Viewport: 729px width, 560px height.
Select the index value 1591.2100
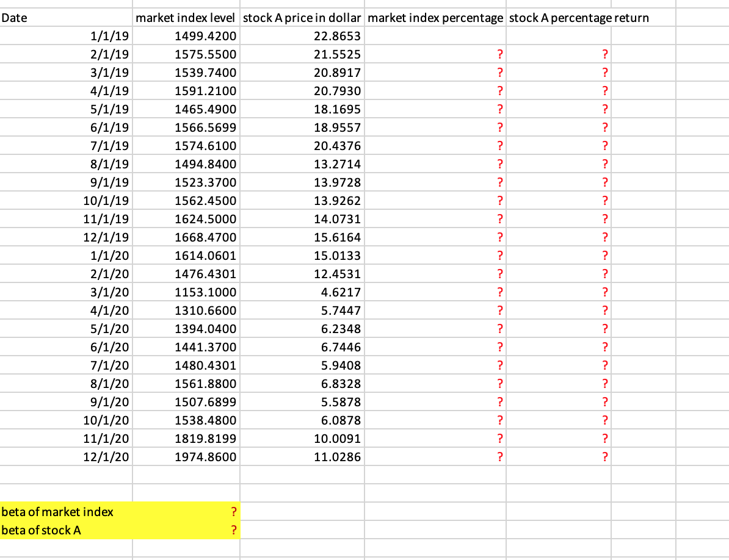(x=186, y=90)
